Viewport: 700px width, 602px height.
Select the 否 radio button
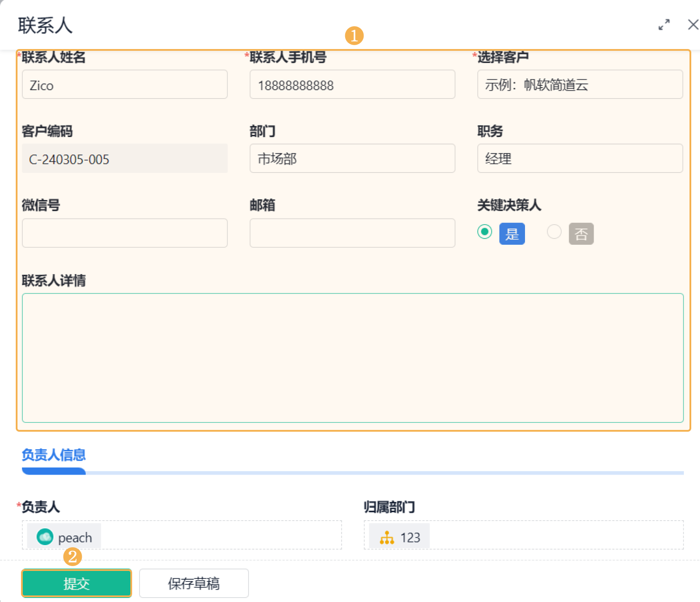[x=554, y=232]
